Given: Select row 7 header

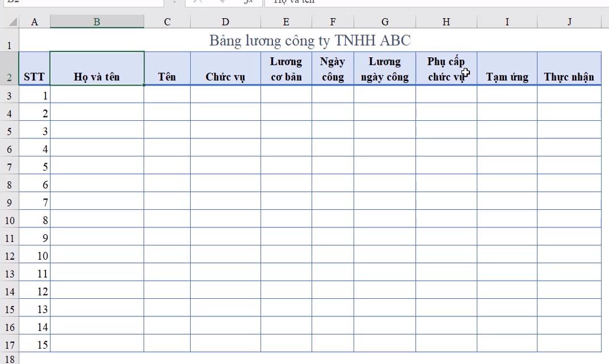Looking at the screenshot, I should [x=9, y=166].
